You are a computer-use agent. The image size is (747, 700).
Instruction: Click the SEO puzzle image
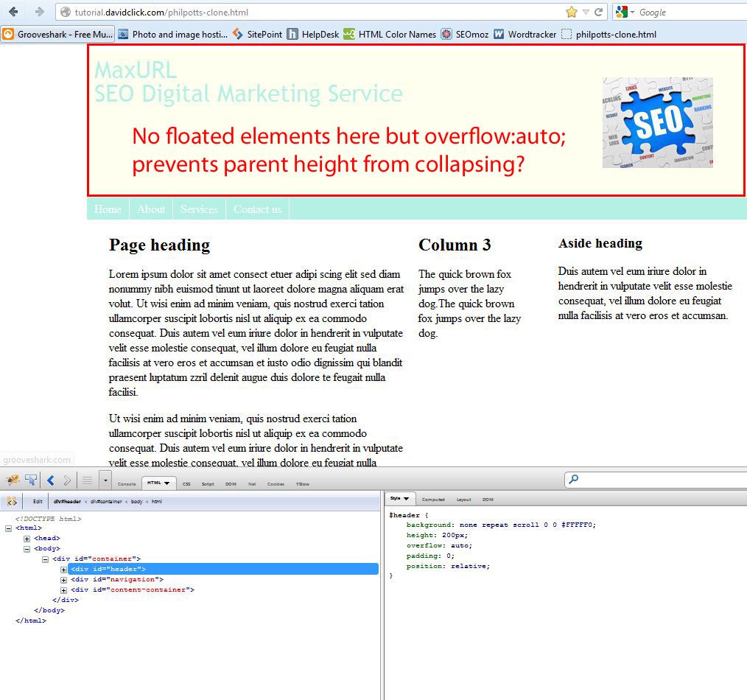tap(657, 122)
